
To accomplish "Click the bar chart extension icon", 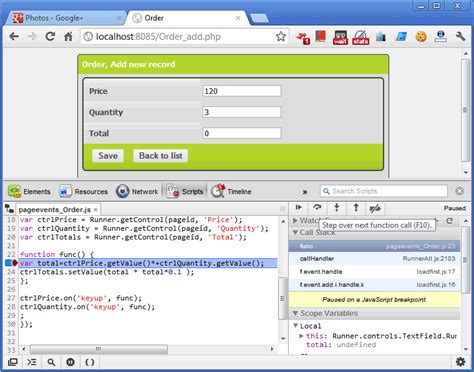I will (381, 37).
